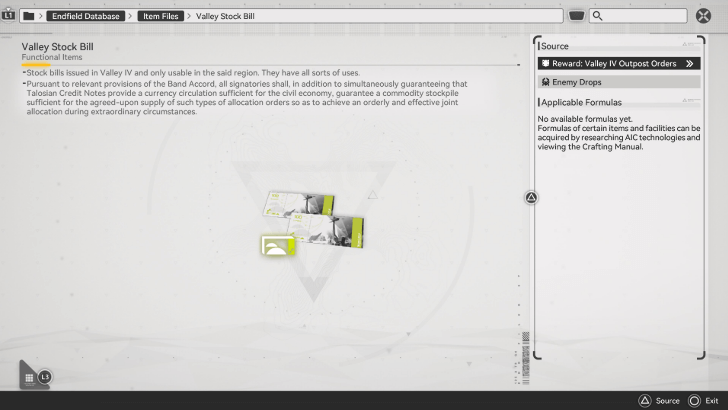Image resolution: width=728 pixels, height=410 pixels.
Task: Click the magnifying glass search icon
Action: [x=597, y=16]
